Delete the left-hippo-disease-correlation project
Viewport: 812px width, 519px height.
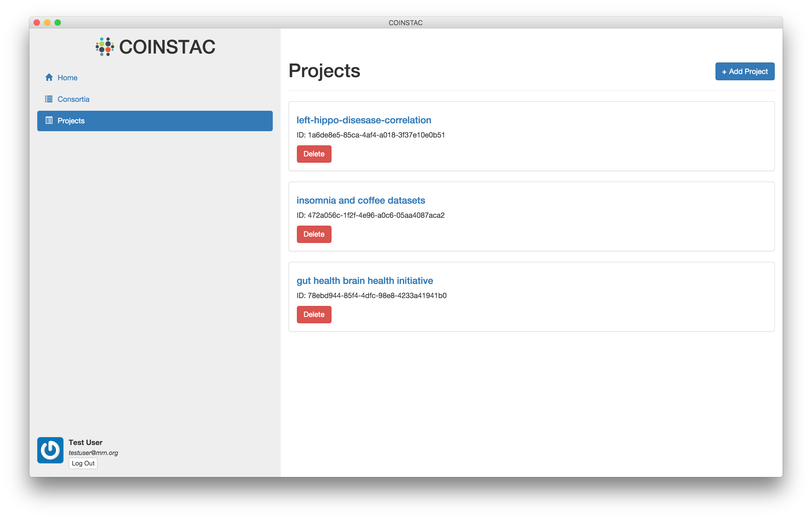tap(314, 154)
